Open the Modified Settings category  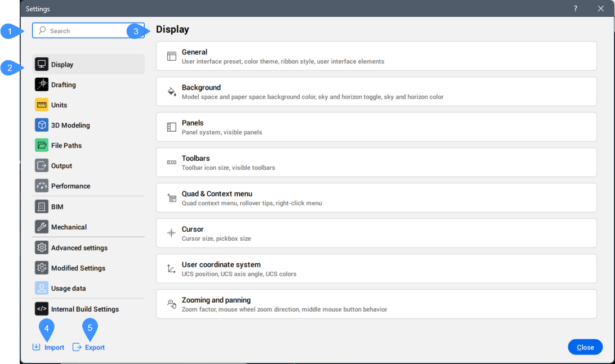click(78, 268)
